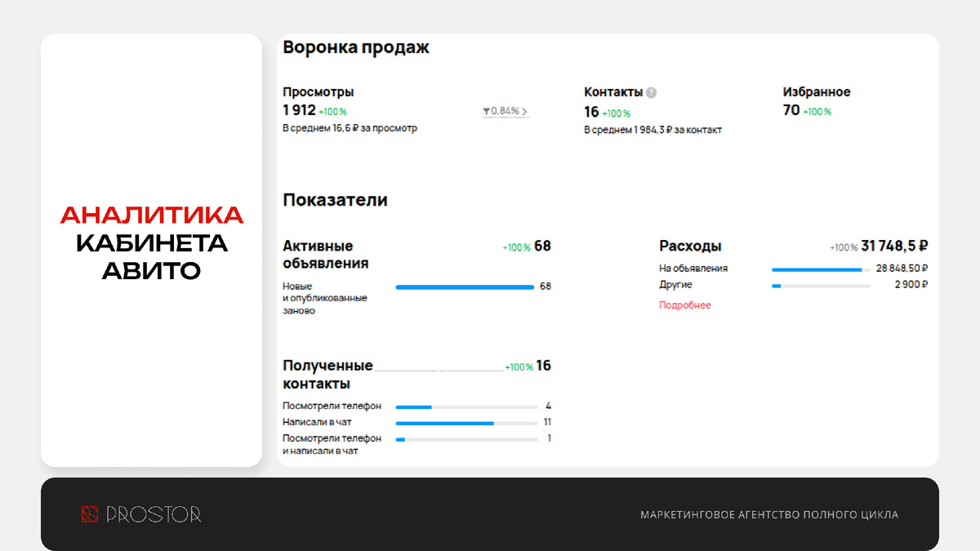Click the 'Посмотрели телефон' label
The height and width of the screenshot is (551, 980).
click(x=332, y=407)
